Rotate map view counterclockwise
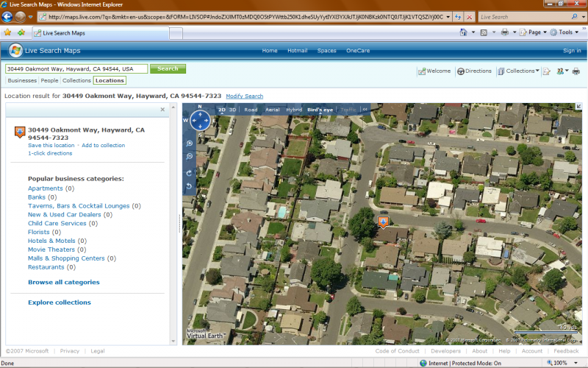The height and width of the screenshot is (368, 588). (190, 186)
